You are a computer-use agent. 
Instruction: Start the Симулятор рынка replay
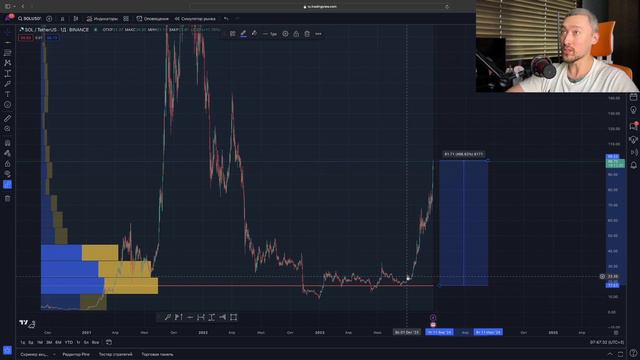pos(195,19)
